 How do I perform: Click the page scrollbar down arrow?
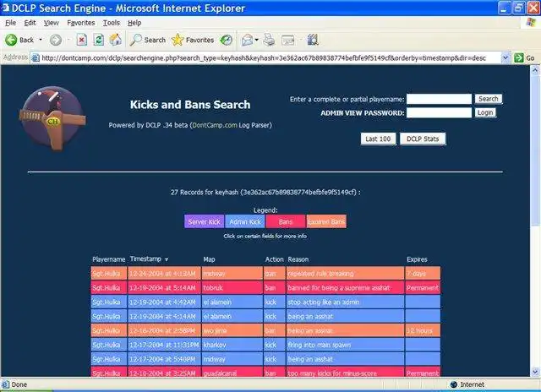coord(534,372)
